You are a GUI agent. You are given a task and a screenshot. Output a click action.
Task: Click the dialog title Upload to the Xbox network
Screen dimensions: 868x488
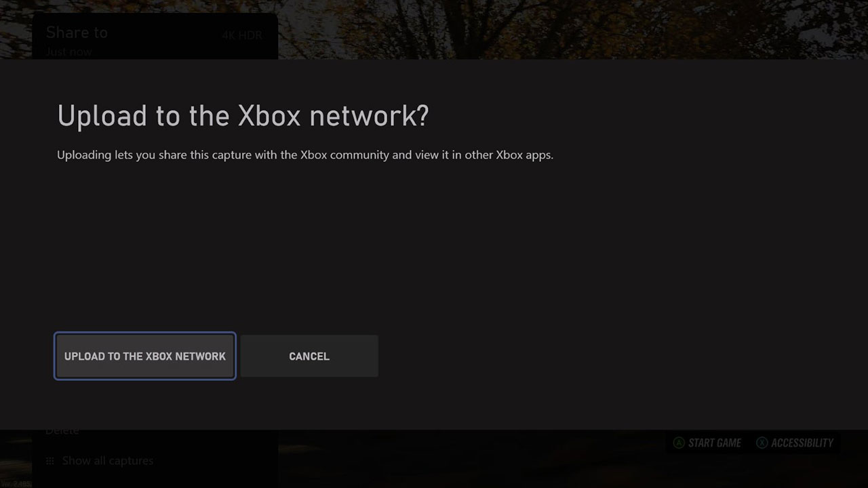coord(243,115)
